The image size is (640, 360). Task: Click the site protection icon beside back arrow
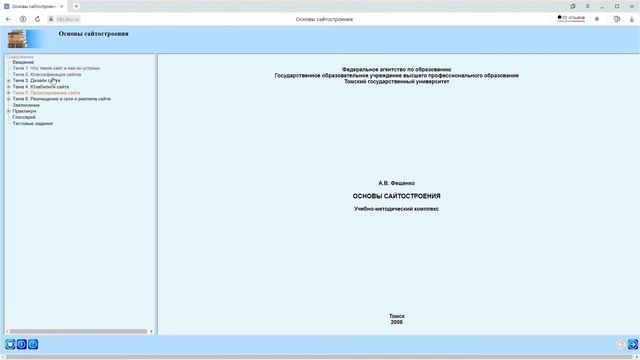[23, 19]
